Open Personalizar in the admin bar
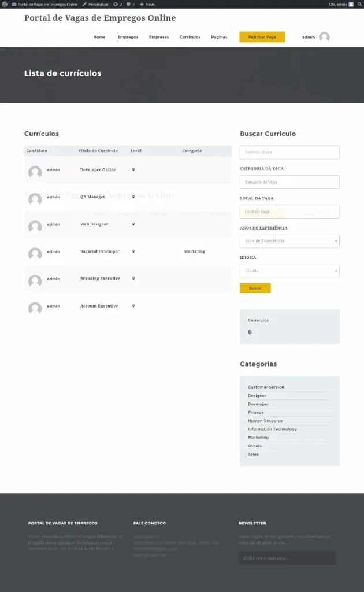 pos(95,4)
